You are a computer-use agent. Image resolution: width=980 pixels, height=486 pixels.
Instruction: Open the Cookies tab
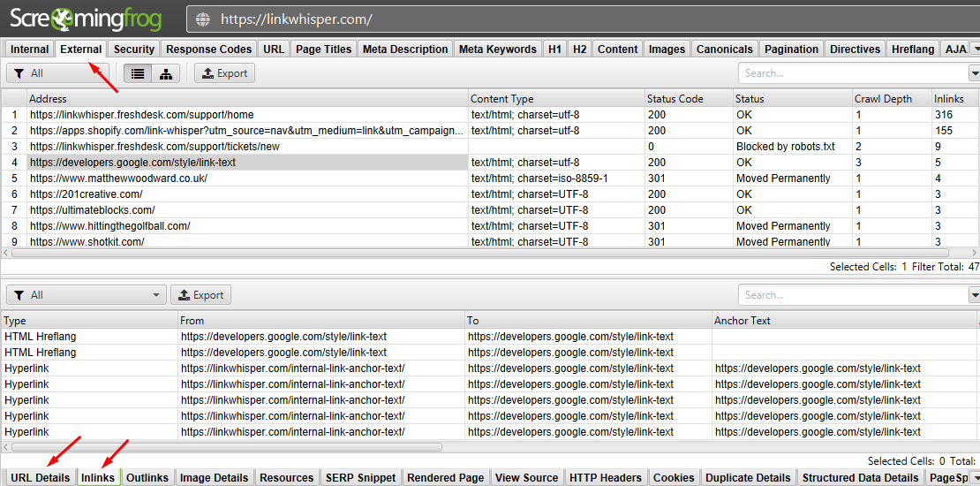(674, 477)
